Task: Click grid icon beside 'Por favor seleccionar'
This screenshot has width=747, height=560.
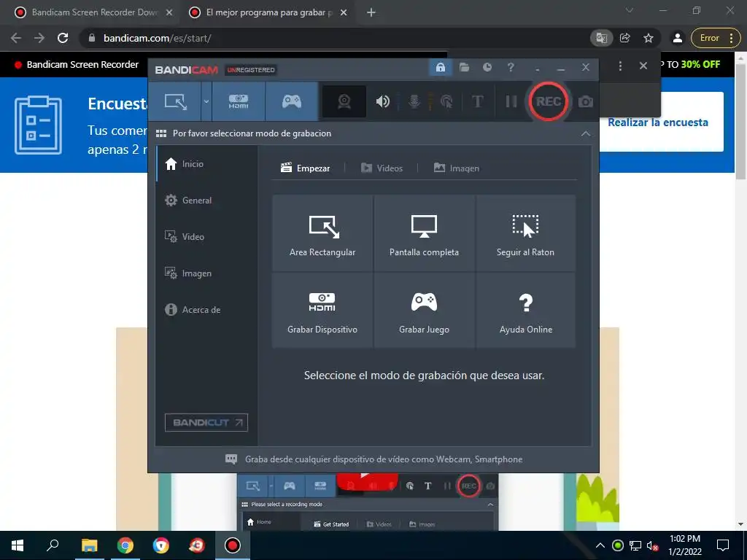Action: pyautogui.click(x=161, y=133)
